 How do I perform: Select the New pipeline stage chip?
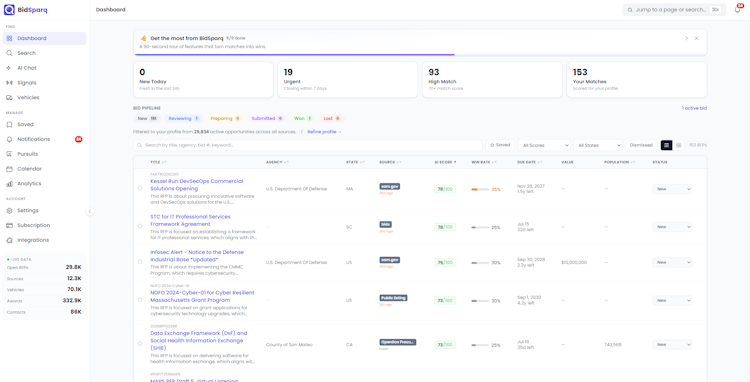147,118
